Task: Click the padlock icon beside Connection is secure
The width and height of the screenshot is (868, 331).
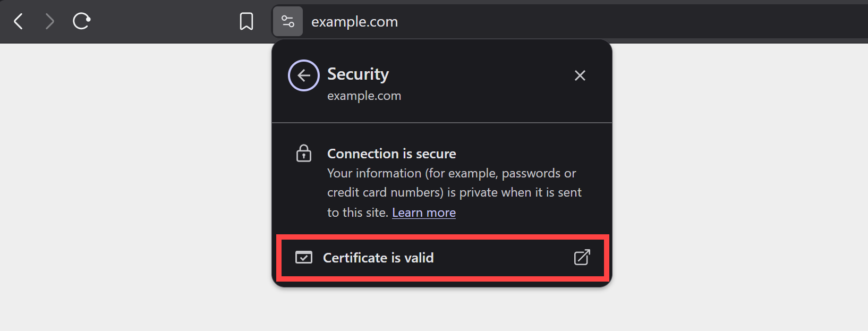Action: point(304,154)
